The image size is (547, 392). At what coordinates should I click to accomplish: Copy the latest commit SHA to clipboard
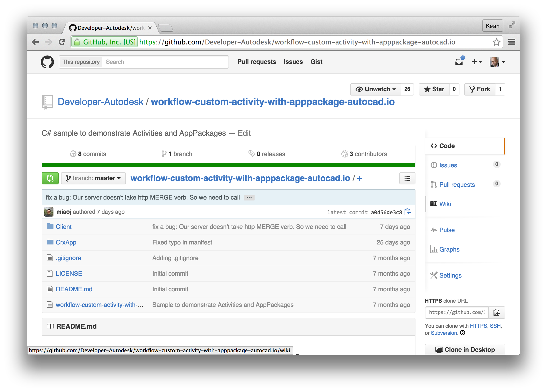408,212
